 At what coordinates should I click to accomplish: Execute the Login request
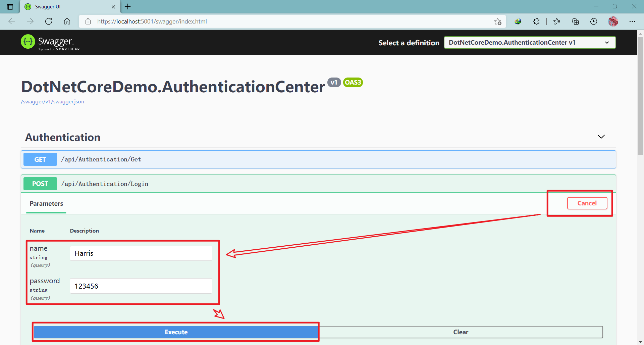click(176, 332)
